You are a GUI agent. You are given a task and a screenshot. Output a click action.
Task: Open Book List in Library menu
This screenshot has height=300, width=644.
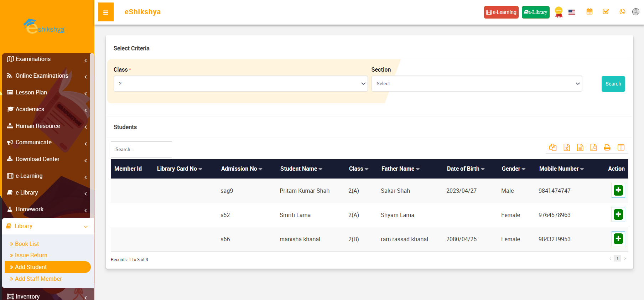coord(27,244)
